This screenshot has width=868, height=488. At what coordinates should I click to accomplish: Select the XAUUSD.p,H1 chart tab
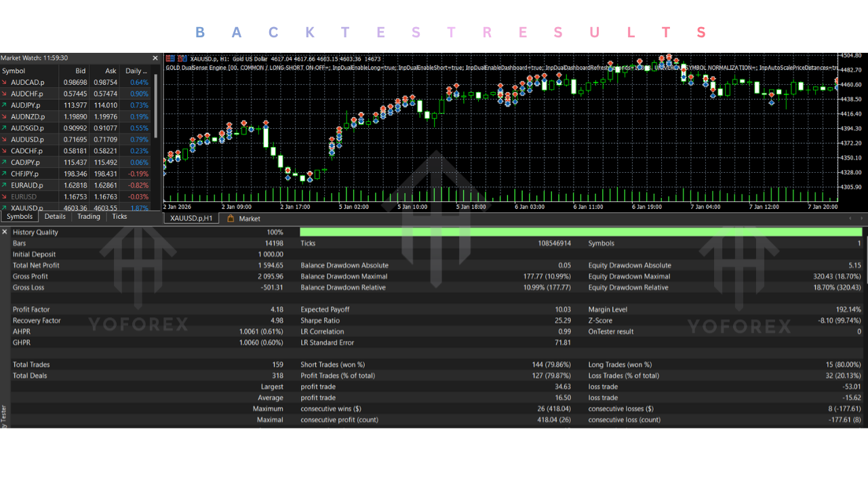click(x=191, y=218)
